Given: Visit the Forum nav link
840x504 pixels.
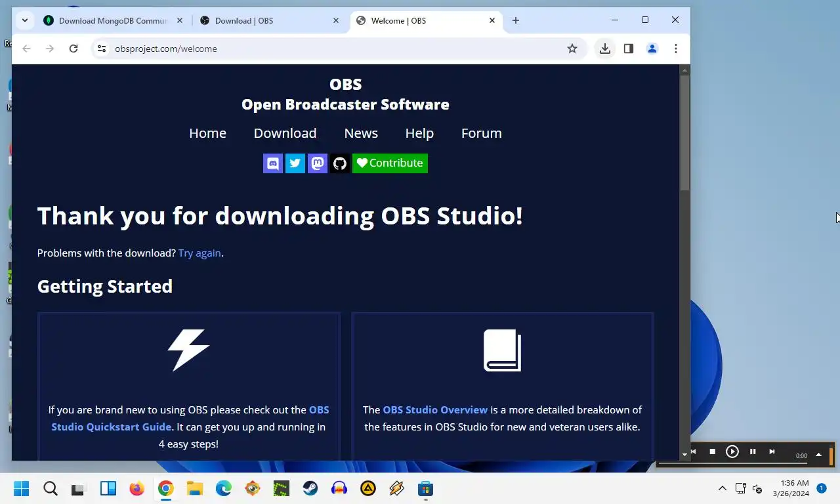Looking at the screenshot, I should pyautogui.click(x=482, y=133).
